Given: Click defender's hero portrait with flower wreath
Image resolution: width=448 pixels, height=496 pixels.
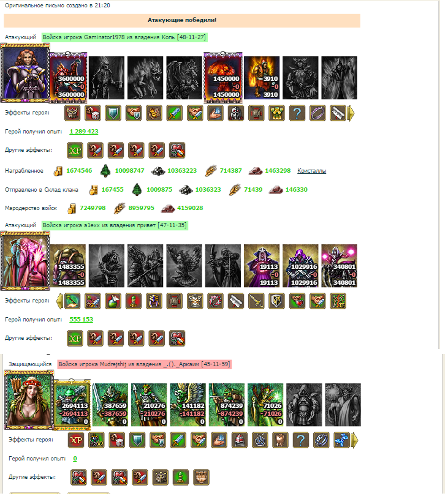Looking at the screenshot, I should (29, 400).
